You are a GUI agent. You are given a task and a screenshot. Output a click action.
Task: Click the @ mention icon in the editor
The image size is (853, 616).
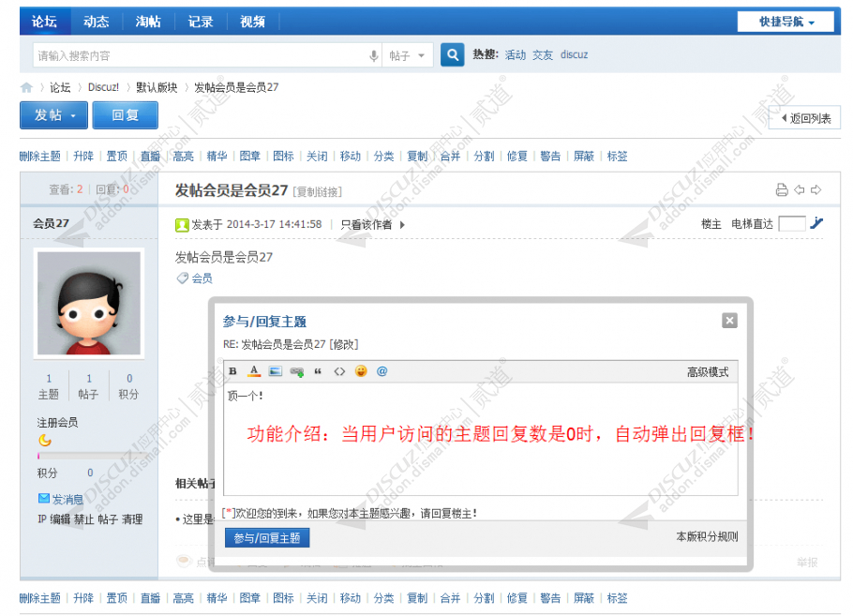382,370
